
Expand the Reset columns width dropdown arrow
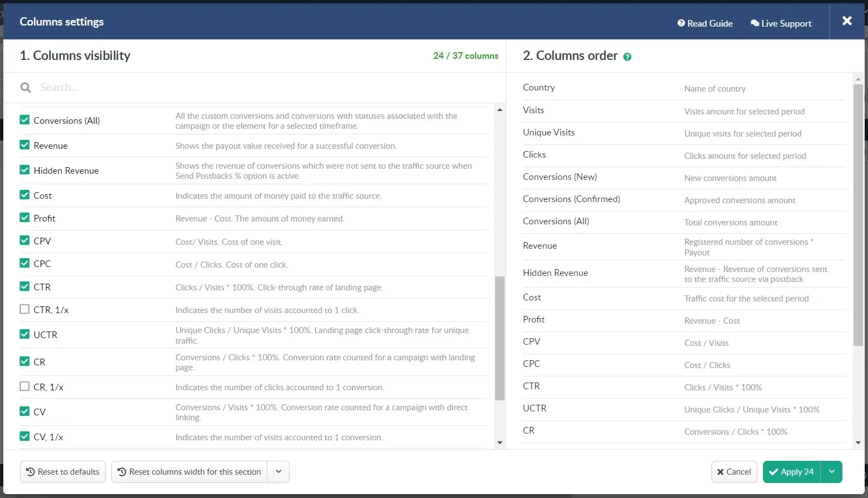tap(278, 472)
